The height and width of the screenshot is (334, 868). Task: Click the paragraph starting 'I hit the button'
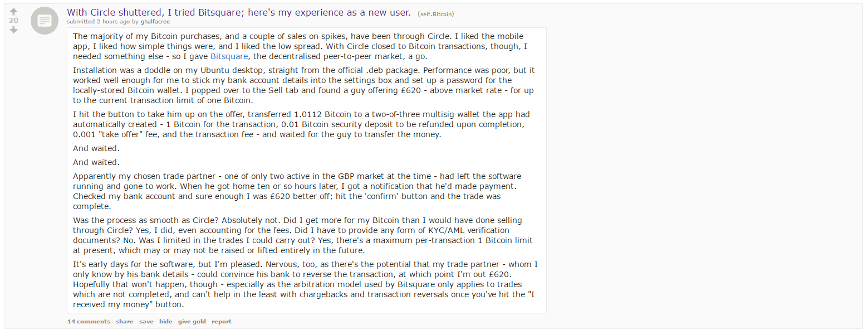click(301, 124)
